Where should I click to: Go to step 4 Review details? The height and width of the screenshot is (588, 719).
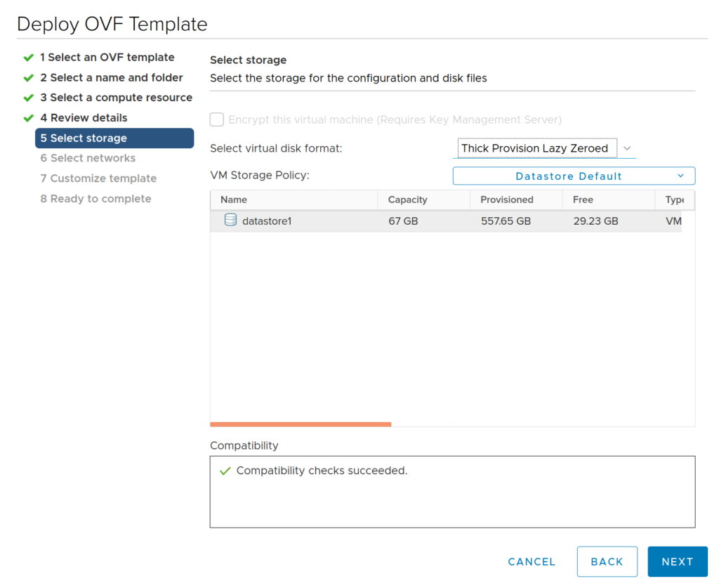click(x=84, y=118)
